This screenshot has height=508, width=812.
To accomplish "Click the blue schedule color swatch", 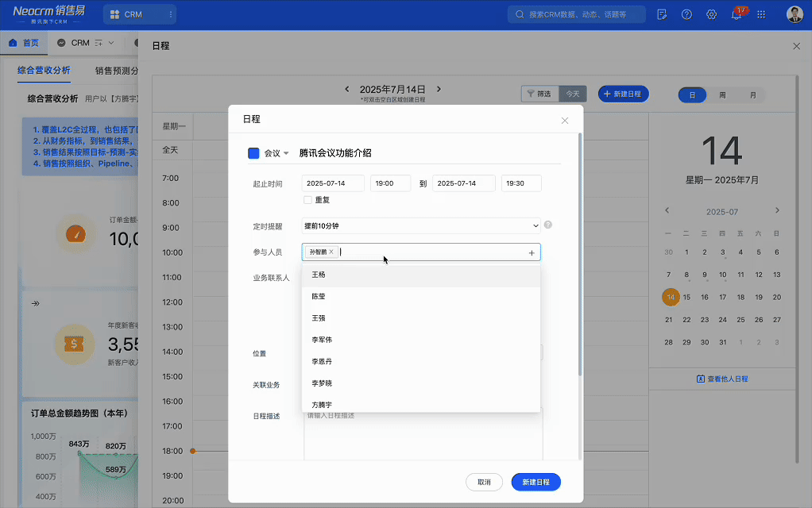I will click(x=254, y=153).
